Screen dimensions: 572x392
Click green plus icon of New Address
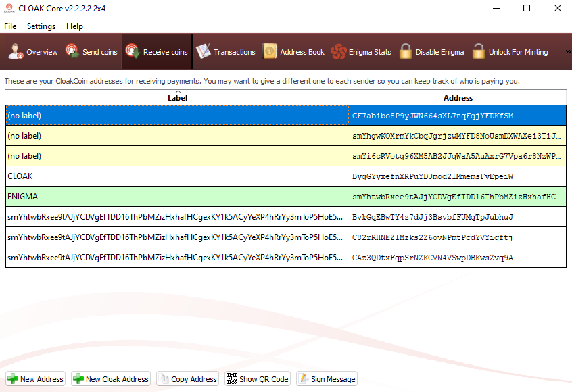point(13,379)
